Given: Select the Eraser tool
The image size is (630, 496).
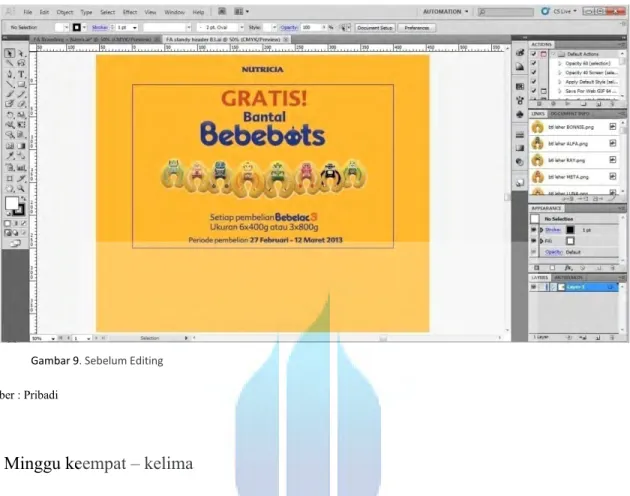Looking at the screenshot, I should tap(21, 105).
